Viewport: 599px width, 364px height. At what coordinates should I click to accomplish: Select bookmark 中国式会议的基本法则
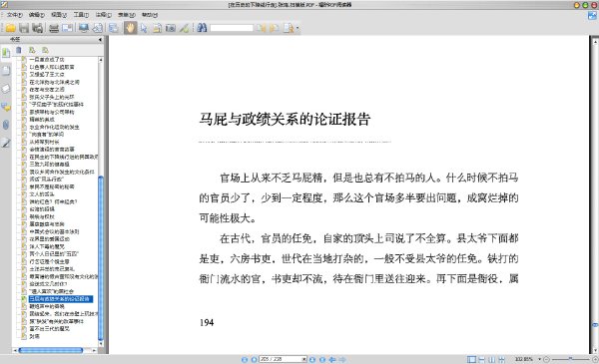54,231
